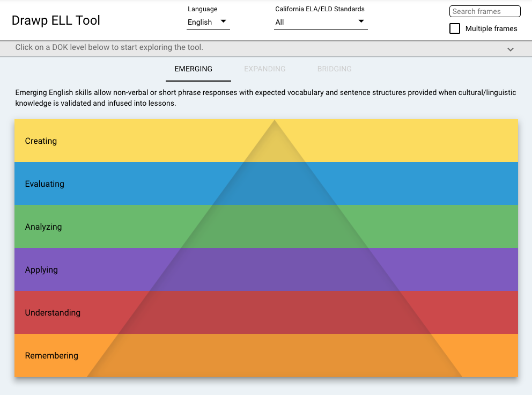Collapse the DOK instruction banner chevron
This screenshot has width=532, height=395.
[511, 49]
